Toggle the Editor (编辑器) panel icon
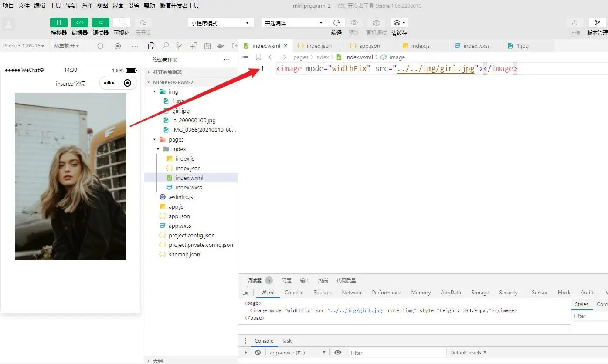The height and width of the screenshot is (364, 608). pos(80,23)
